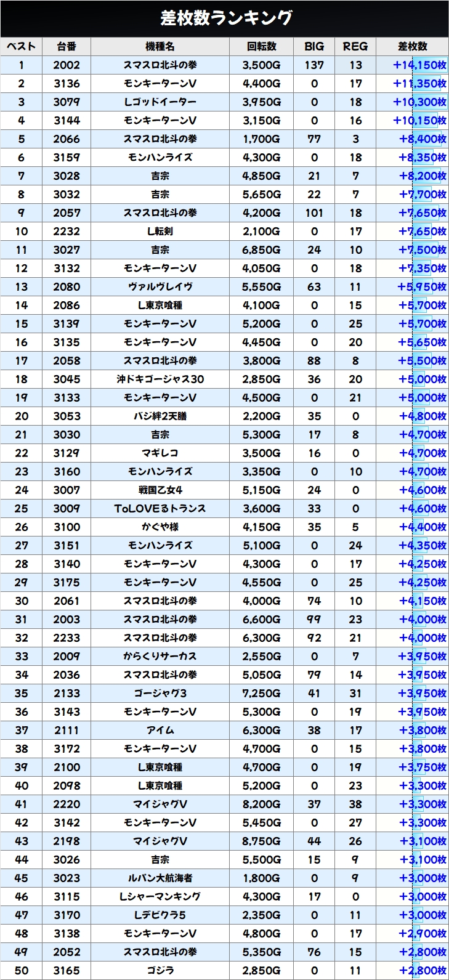Select machine number 3175
Screen dimensions: 449x980
pos(67,583)
